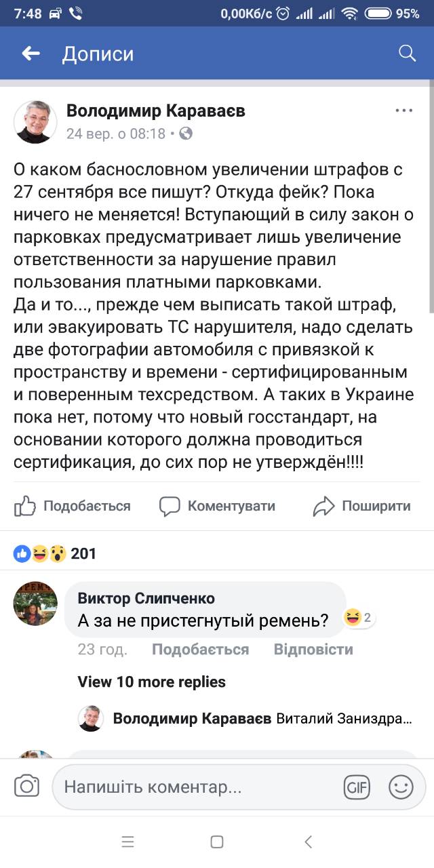434x868 pixels.
Task: Open the GIF picker
Action: pos(357,787)
